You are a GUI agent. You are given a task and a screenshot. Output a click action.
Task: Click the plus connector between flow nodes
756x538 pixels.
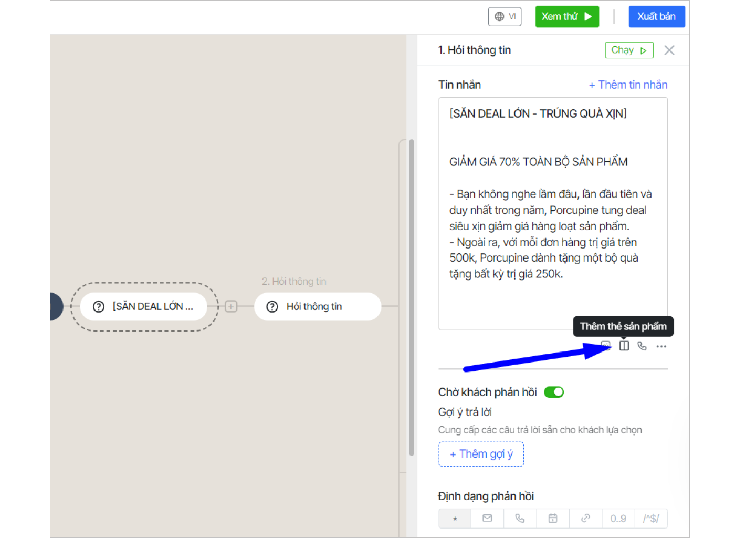click(x=231, y=306)
